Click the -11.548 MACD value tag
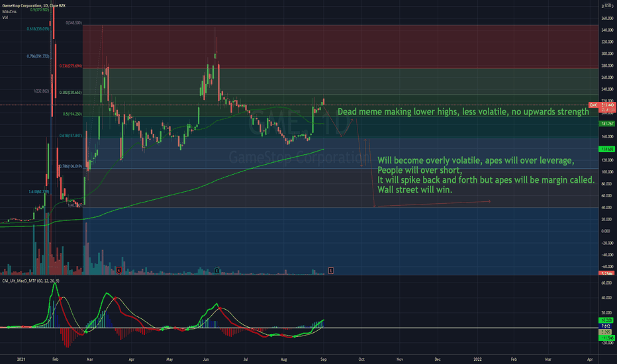 pyautogui.click(x=607, y=338)
